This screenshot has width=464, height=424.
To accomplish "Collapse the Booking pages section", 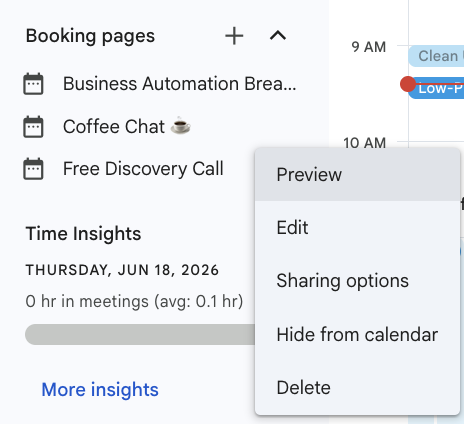I will point(278,36).
